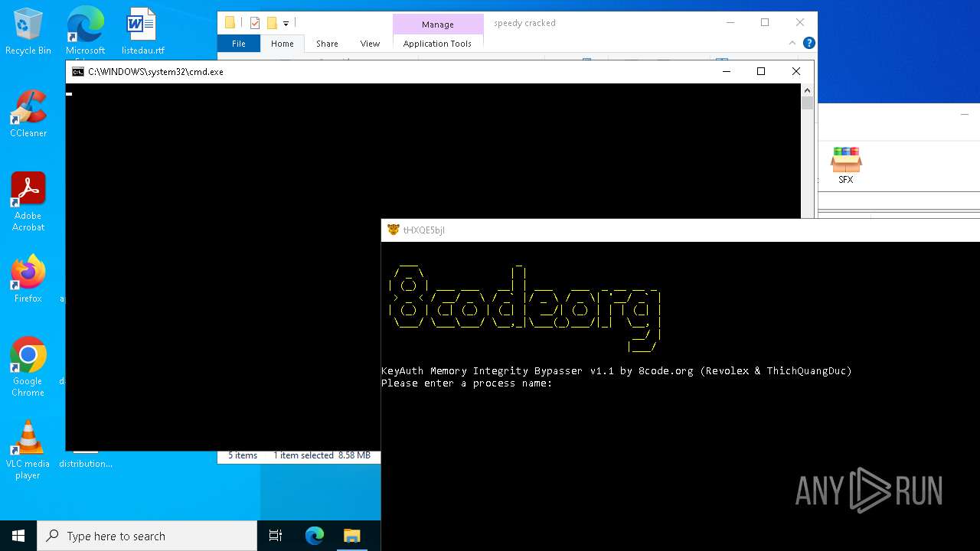Switch to the View ribbon tab
The height and width of the screenshot is (551, 980).
point(370,44)
